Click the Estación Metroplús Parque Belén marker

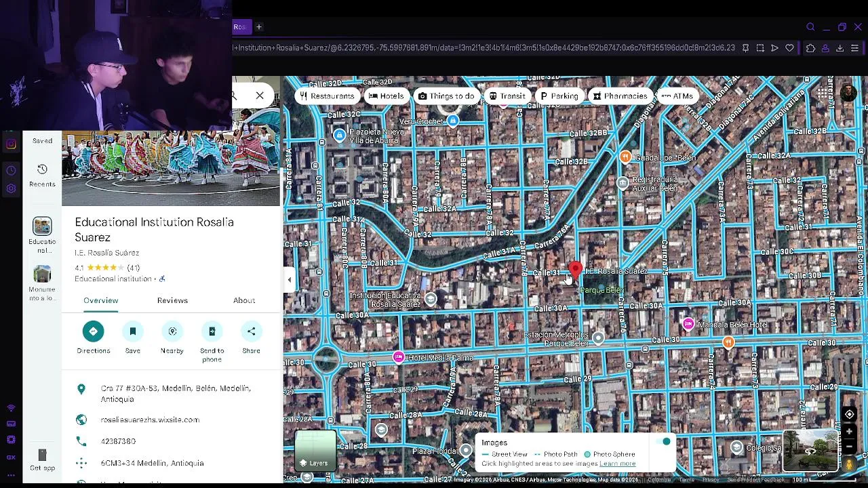point(598,338)
